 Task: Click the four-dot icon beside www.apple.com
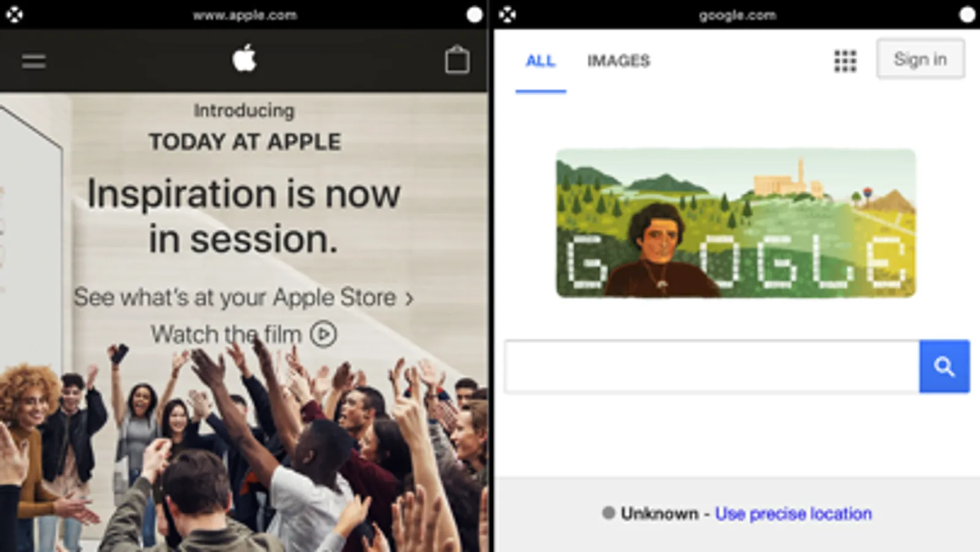(15, 15)
